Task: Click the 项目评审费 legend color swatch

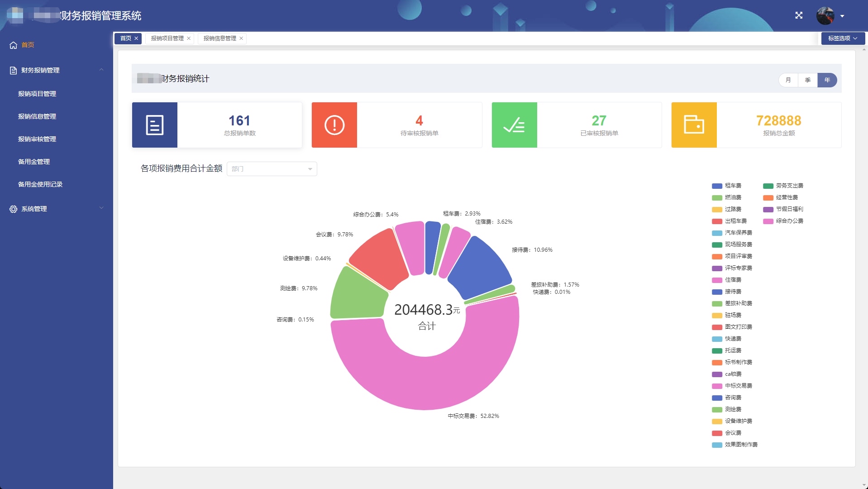Action: click(717, 256)
